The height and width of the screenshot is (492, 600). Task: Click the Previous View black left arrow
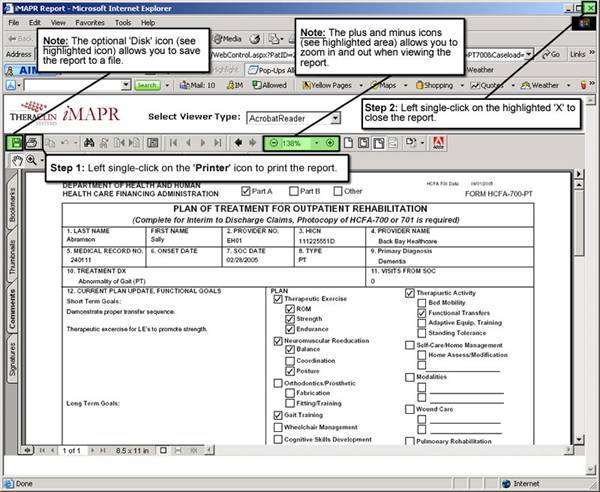tap(238, 143)
